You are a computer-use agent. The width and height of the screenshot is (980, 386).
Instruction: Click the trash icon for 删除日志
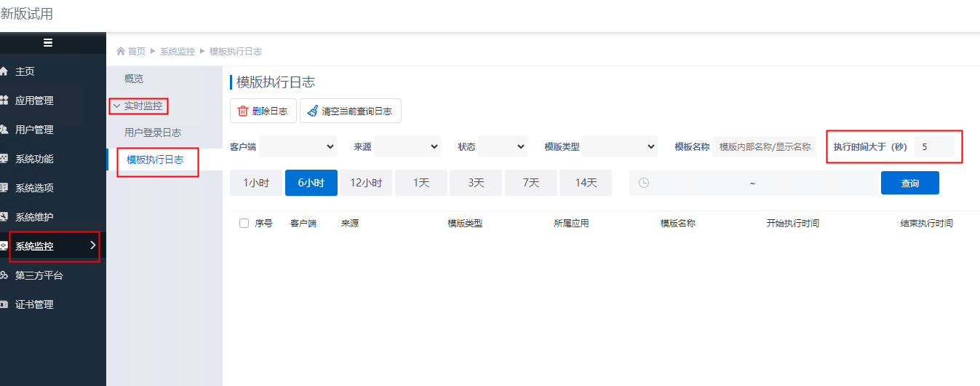click(x=243, y=111)
